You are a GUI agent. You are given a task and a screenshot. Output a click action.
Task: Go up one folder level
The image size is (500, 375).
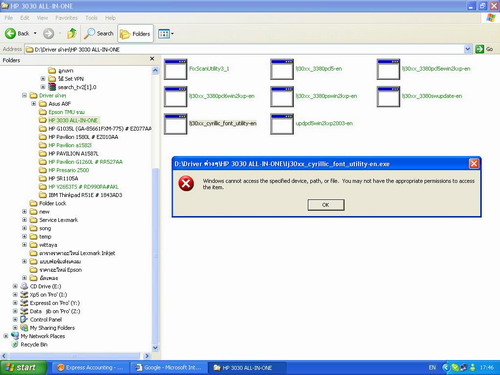(x=72, y=33)
